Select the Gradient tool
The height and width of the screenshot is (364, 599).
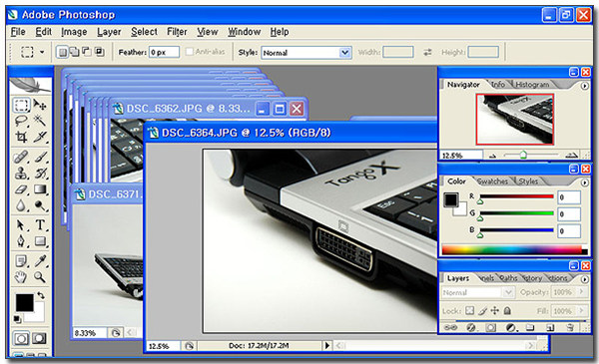tap(40, 189)
